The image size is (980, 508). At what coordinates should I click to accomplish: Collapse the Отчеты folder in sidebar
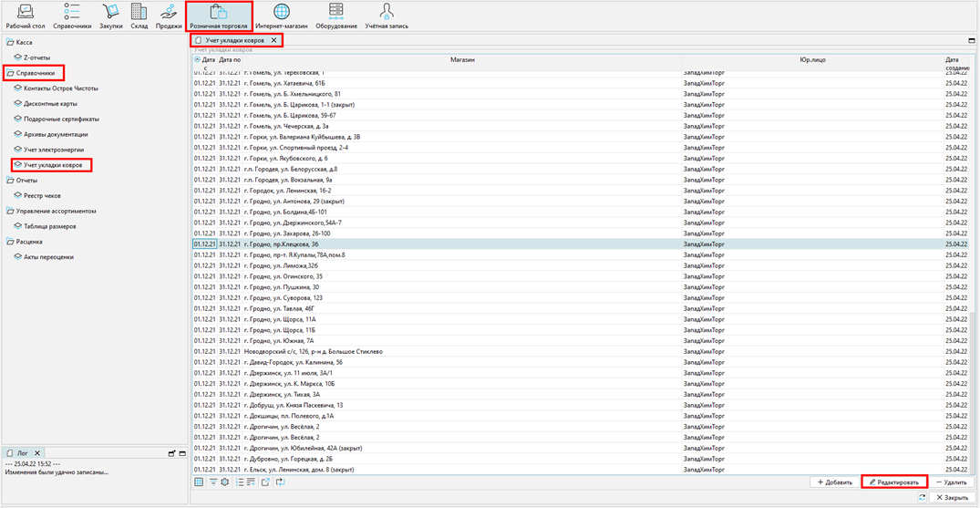click(11, 181)
